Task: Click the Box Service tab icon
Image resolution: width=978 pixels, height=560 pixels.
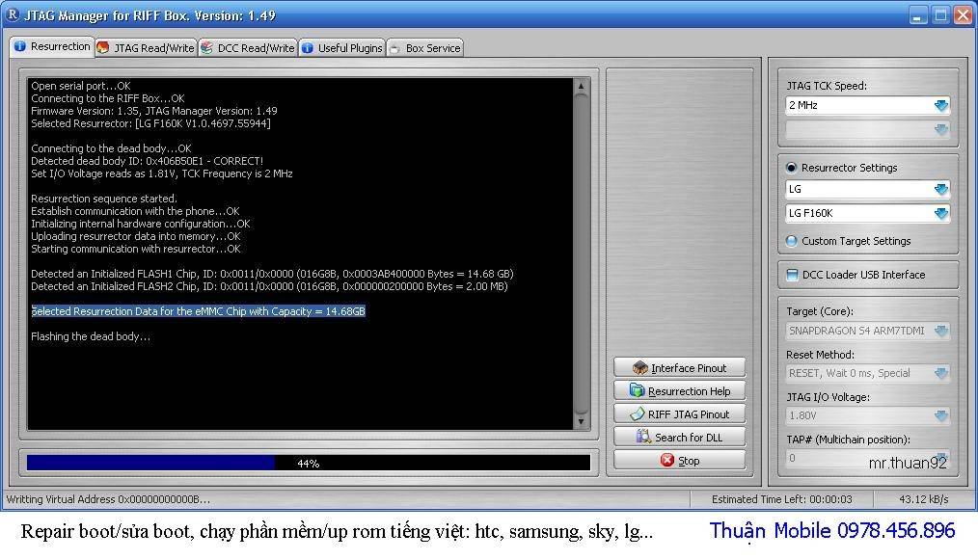Action: [x=394, y=48]
